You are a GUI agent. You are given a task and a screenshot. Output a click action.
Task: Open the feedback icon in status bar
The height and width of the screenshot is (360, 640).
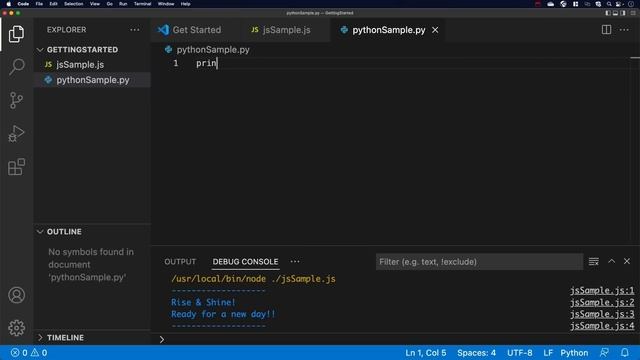click(x=604, y=353)
